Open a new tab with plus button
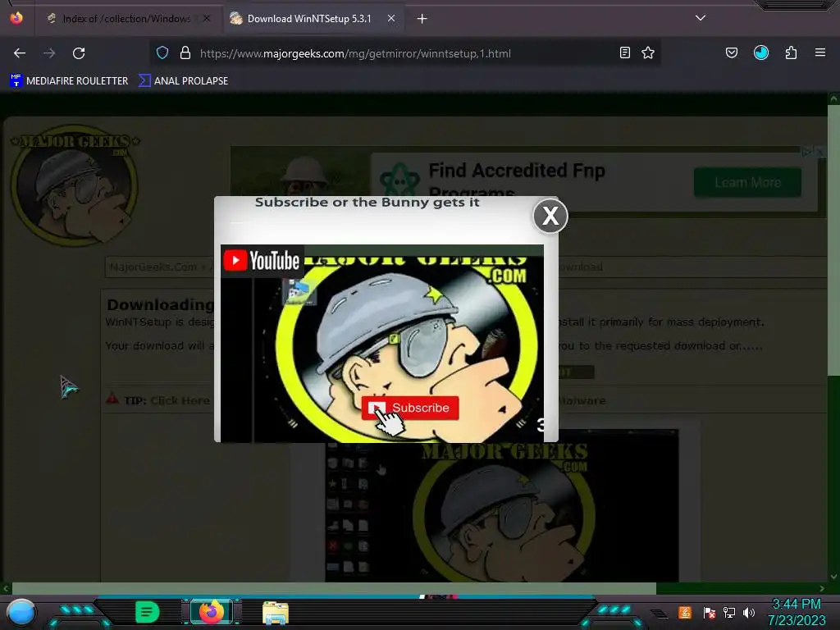The image size is (840, 630). click(422, 19)
